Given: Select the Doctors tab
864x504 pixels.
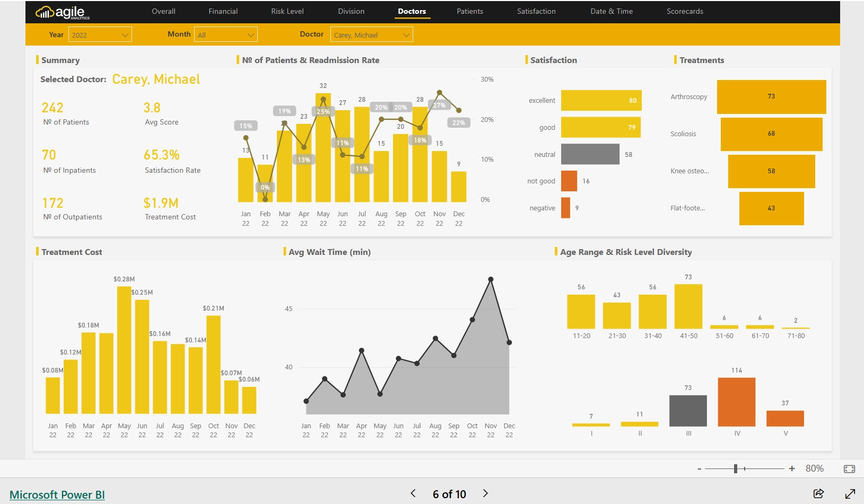Looking at the screenshot, I should coord(412,11).
